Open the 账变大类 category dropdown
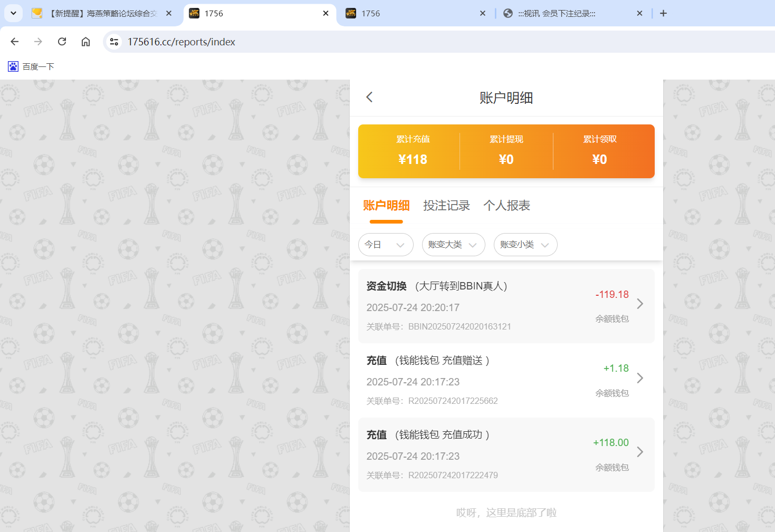This screenshot has height=532, width=775. pyautogui.click(x=453, y=245)
